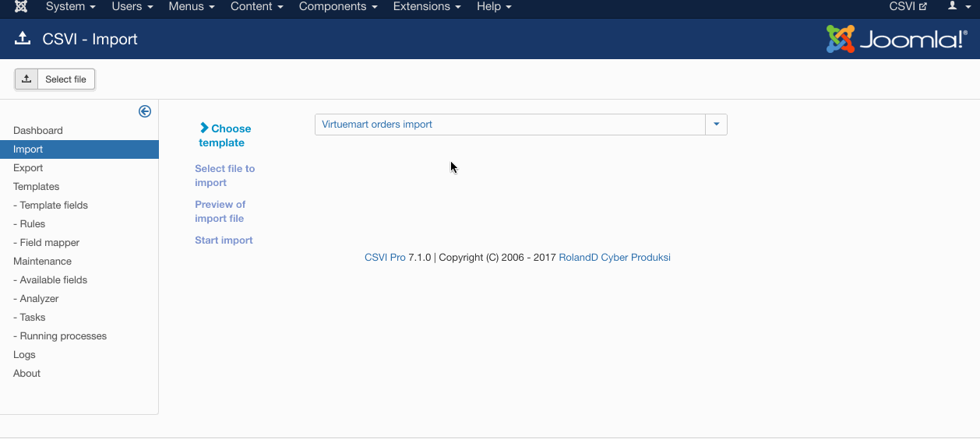Viewport: 980px width, 439px height.
Task: Open the RolandD Cyber Produksi link
Action: tap(615, 258)
